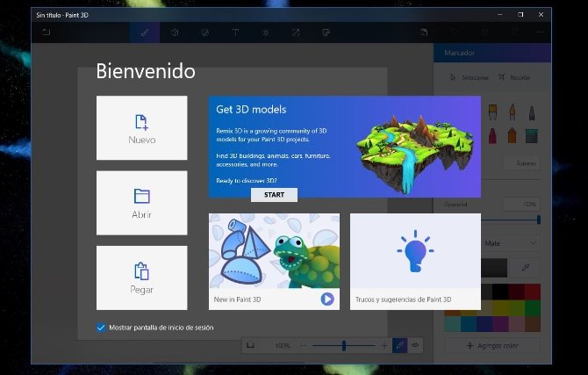Click the Recortar crop tool
The width and height of the screenshot is (588, 375).
[x=514, y=77]
